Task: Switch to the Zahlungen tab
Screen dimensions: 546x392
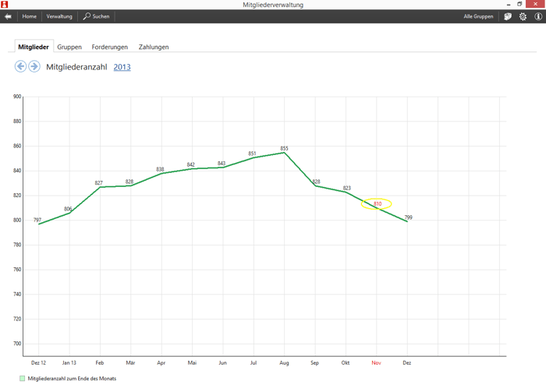Action: tap(154, 48)
